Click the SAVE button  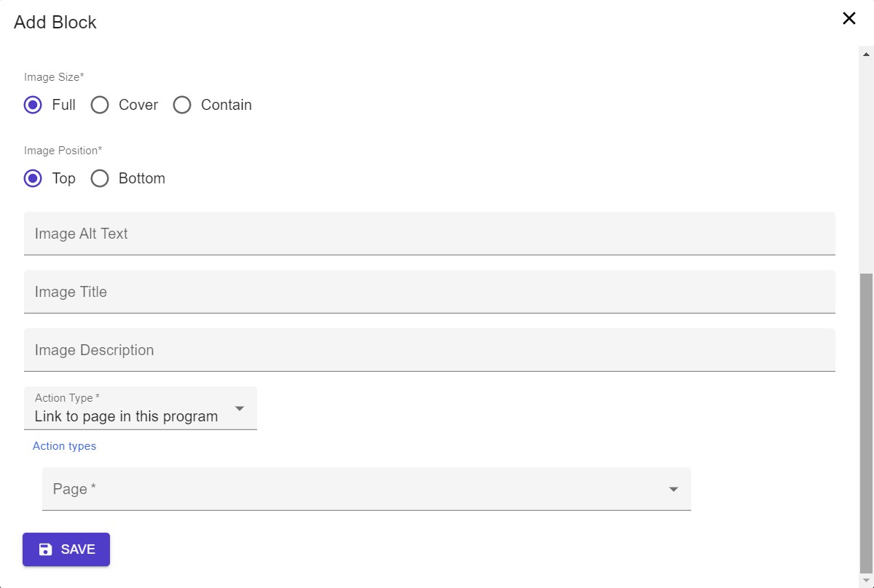point(66,549)
